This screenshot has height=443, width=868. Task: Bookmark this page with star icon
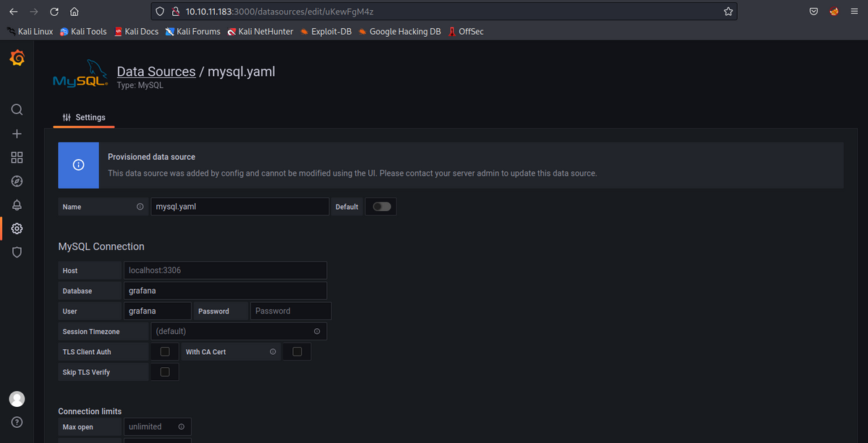click(x=728, y=12)
